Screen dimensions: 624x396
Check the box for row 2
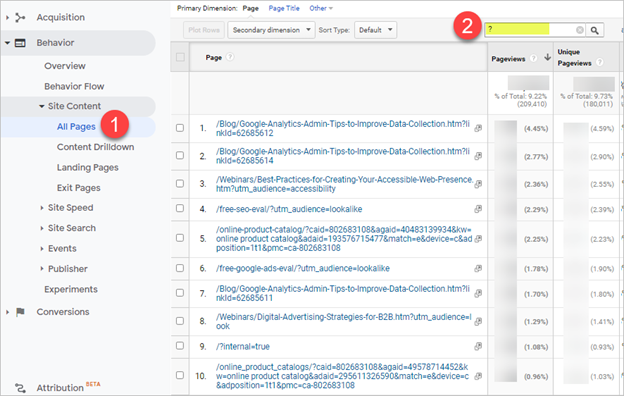pos(180,155)
